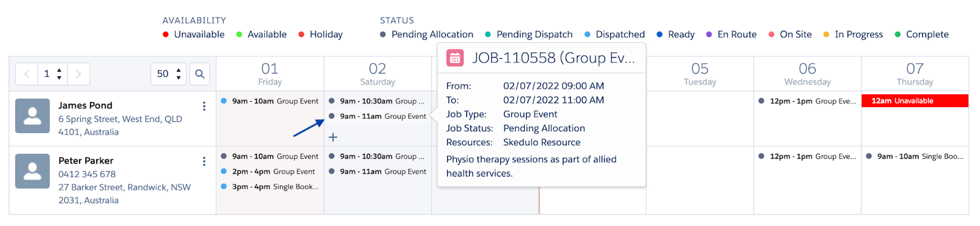This screenshot has width=980, height=226.
Task: Click James Pond's avatar placeholder image
Action: (x=32, y=116)
